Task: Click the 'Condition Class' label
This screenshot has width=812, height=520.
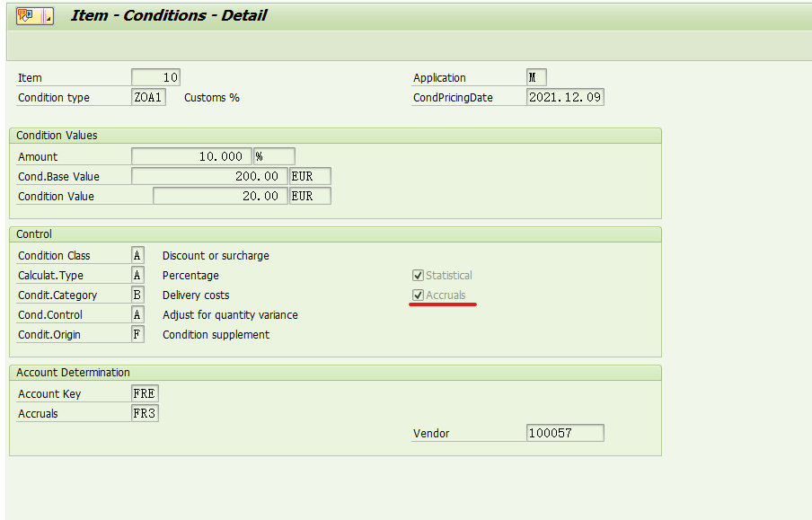Action: pos(54,256)
